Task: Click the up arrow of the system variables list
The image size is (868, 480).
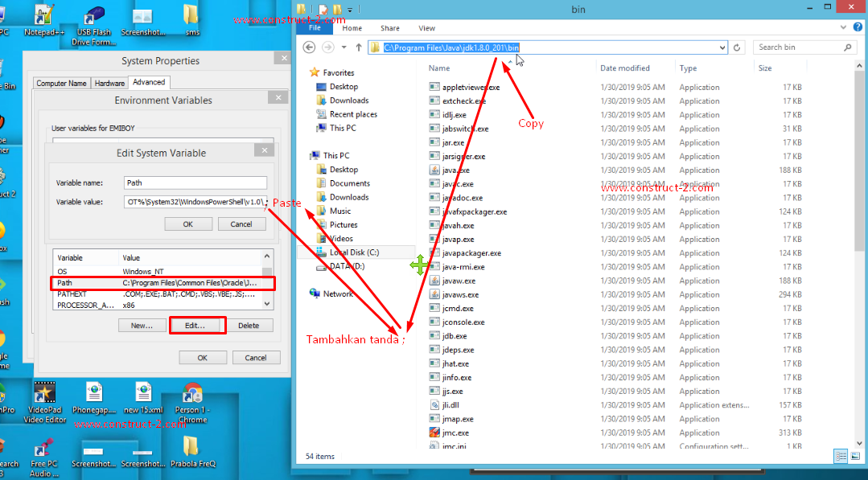Action: point(267,256)
